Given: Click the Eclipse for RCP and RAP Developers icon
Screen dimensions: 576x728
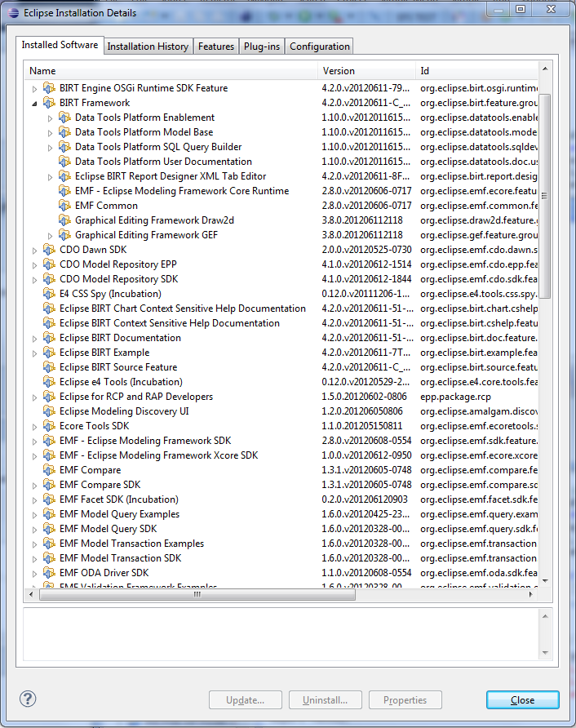Looking at the screenshot, I should 49,397.
